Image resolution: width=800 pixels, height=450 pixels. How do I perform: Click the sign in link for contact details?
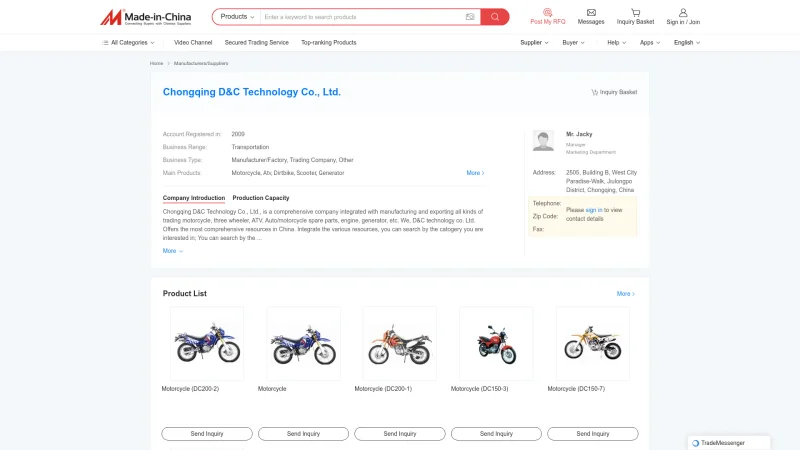tap(594, 210)
